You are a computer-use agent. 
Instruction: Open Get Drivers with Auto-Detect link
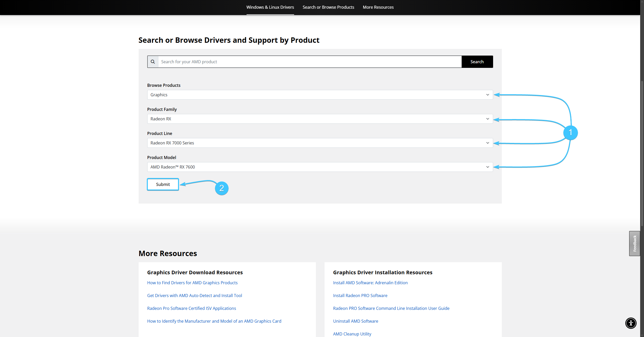click(x=194, y=296)
